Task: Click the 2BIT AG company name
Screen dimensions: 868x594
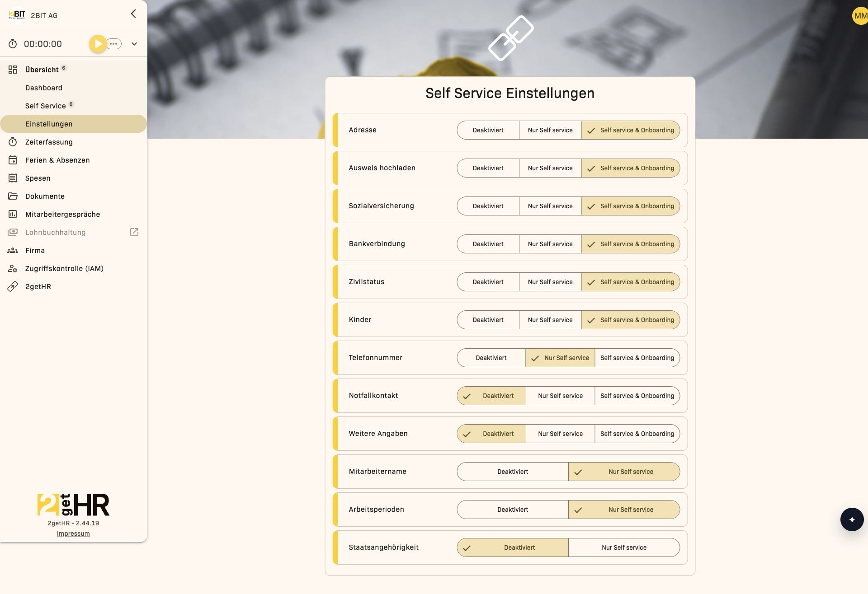Action: tap(44, 15)
